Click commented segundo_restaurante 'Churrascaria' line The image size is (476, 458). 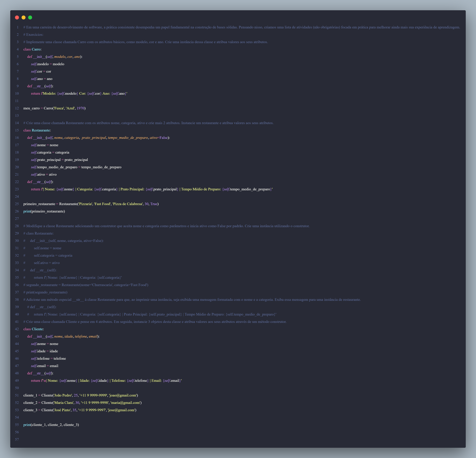pyautogui.click(x=86, y=285)
